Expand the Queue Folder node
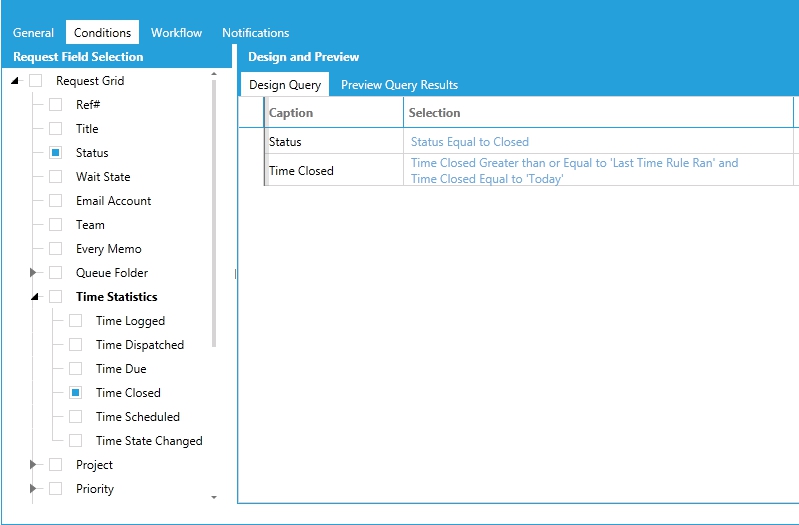Image resolution: width=799 pixels, height=525 pixels. pos(33,273)
